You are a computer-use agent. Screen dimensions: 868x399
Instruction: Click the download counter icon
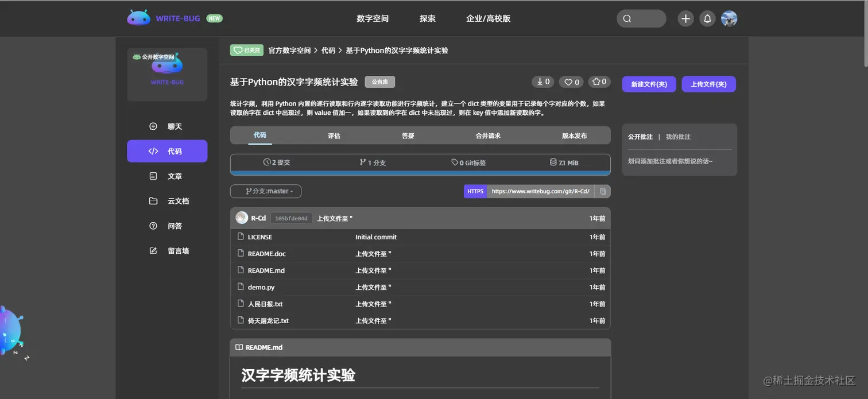point(542,82)
